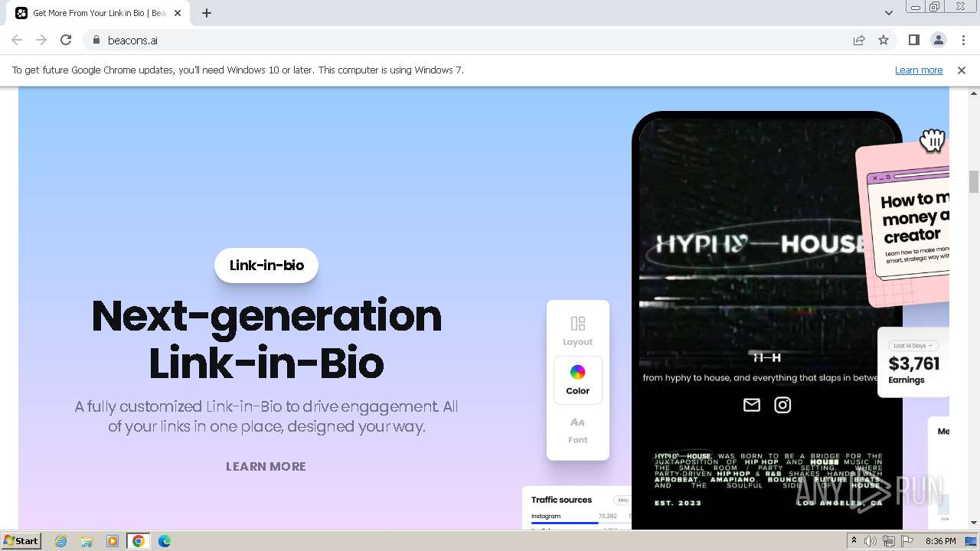Click the email envelope icon
Viewport: 980px width, 551px height.
[752, 405]
